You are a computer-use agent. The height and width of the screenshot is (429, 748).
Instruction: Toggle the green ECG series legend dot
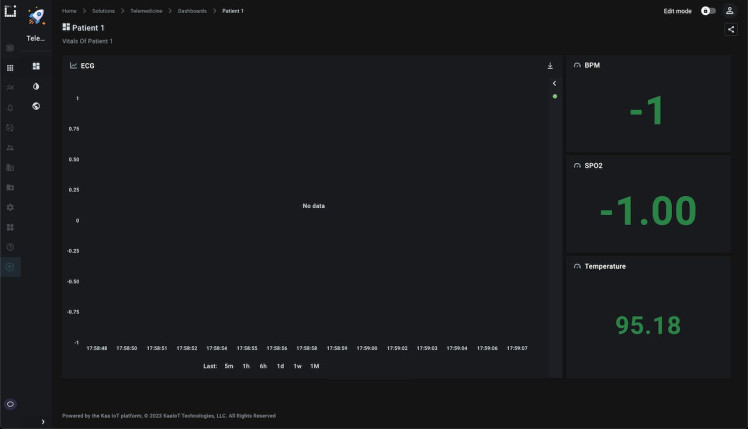click(555, 97)
